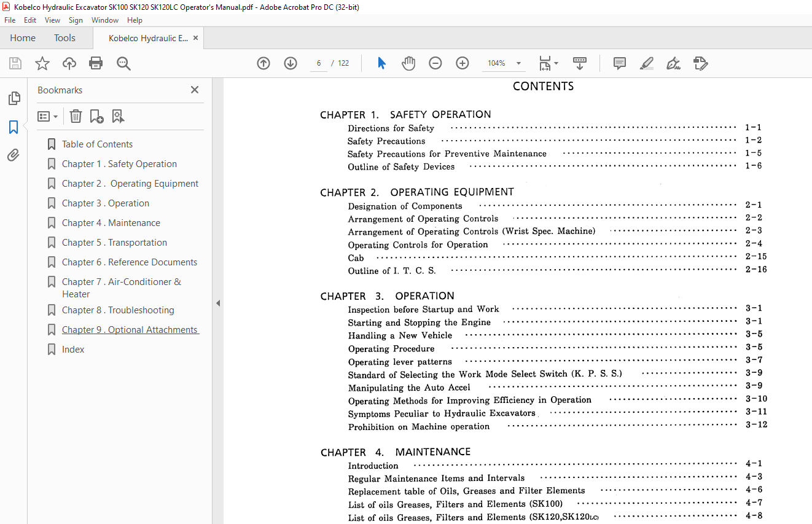Open the File menu
Image resolution: width=812 pixels, height=524 pixels.
point(10,20)
